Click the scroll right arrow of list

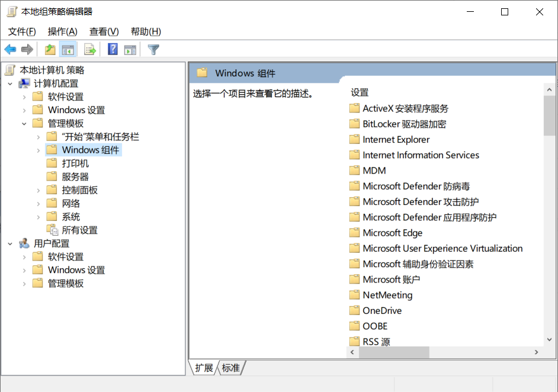(536, 352)
